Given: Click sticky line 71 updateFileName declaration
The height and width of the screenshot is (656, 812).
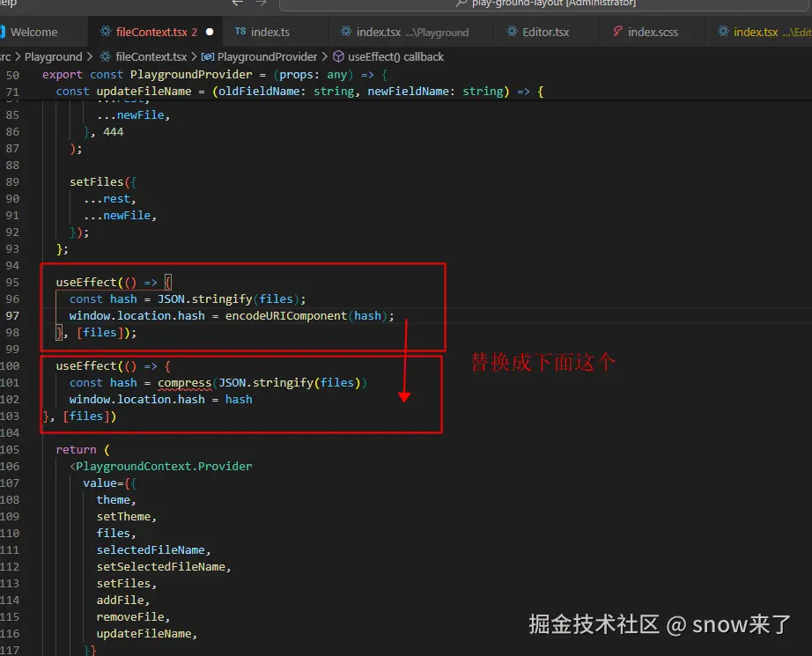Looking at the screenshot, I should (299, 92).
